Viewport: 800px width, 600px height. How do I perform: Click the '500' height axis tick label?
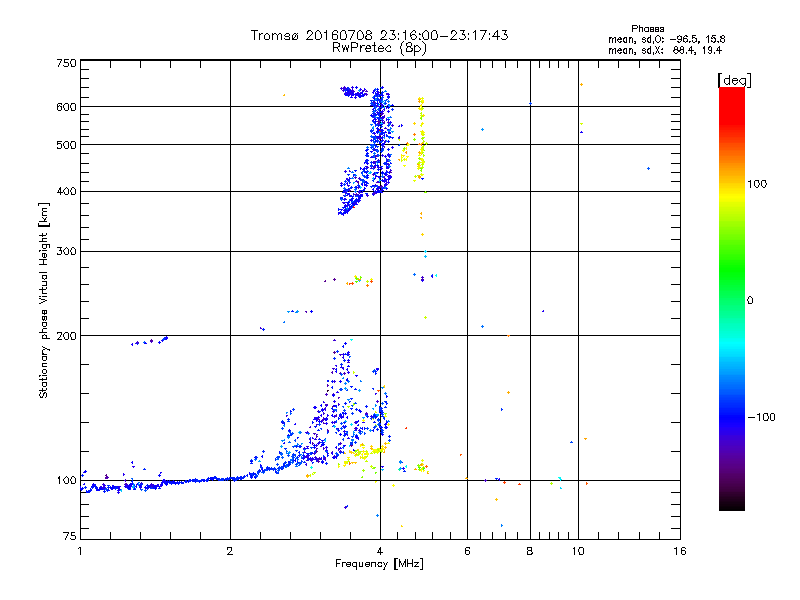pos(66,145)
